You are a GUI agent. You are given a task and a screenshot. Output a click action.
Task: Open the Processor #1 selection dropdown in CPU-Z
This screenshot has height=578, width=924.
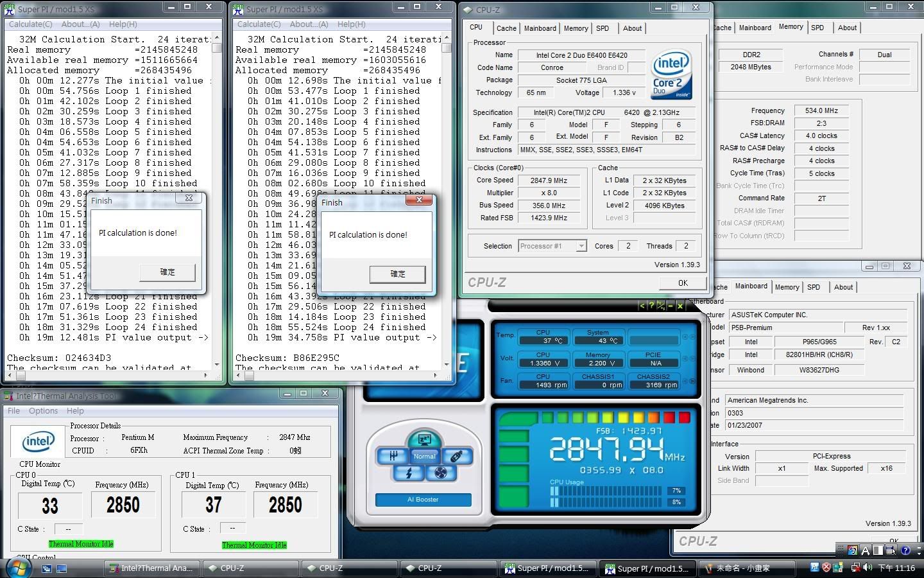[552, 246]
